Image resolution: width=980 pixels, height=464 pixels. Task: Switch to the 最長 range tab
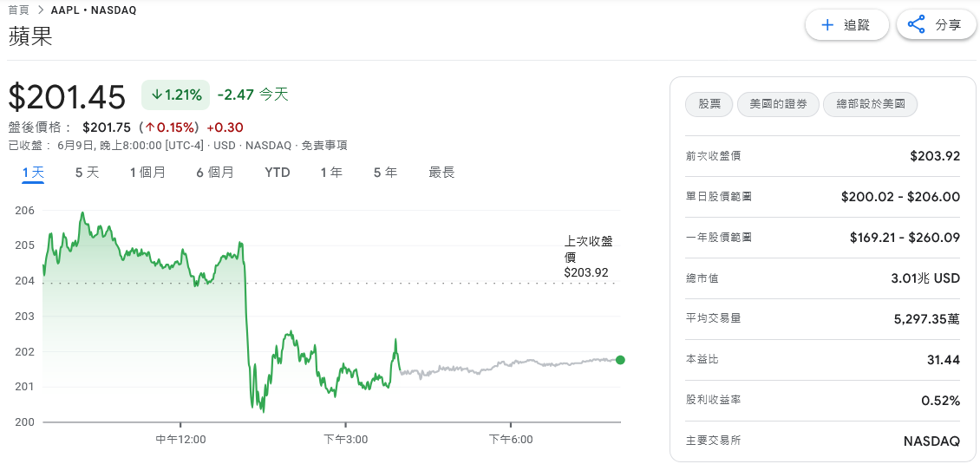point(442,173)
